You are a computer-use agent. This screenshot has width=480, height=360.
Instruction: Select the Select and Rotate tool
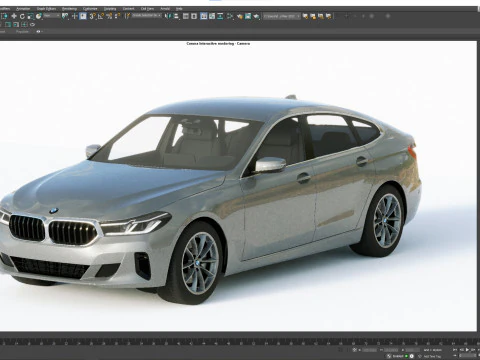click(22, 16)
